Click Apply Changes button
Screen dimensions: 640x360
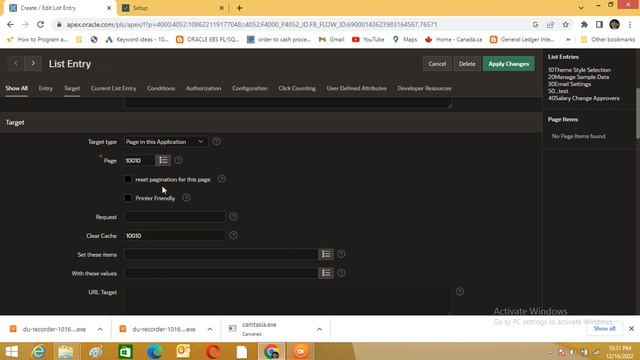(x=509, y=64)
